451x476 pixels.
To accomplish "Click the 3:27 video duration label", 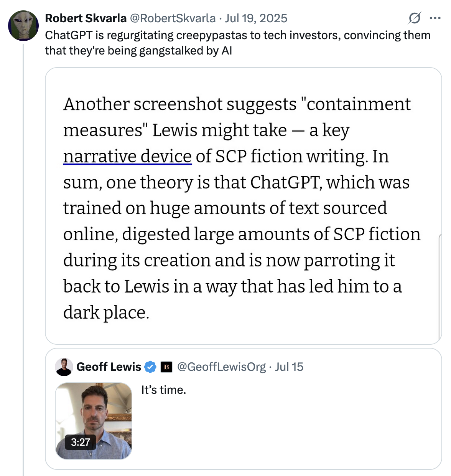I will tap(80, 442).
